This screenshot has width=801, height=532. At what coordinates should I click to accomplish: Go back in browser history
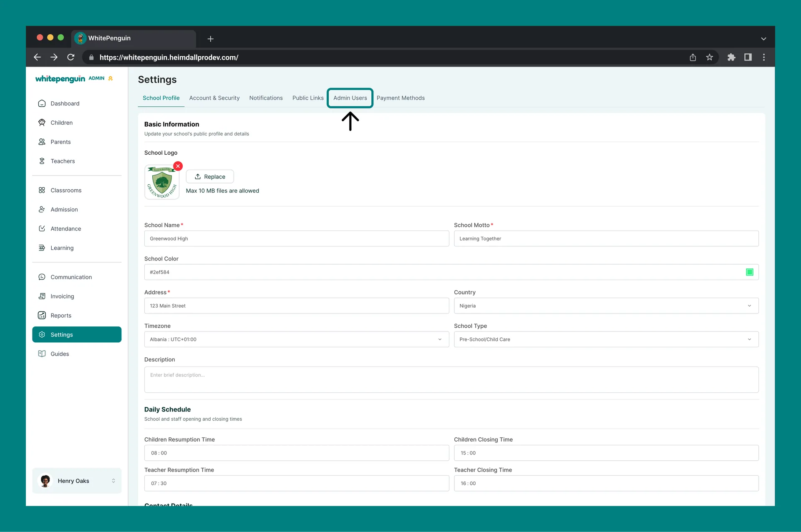pos(37,57)
